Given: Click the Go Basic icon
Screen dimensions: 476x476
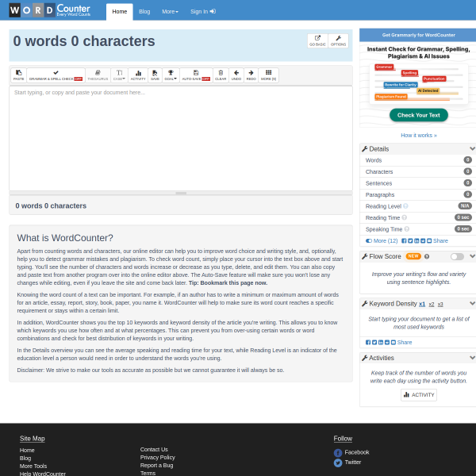Looking at the screenshot, I should tap(317, 40).
